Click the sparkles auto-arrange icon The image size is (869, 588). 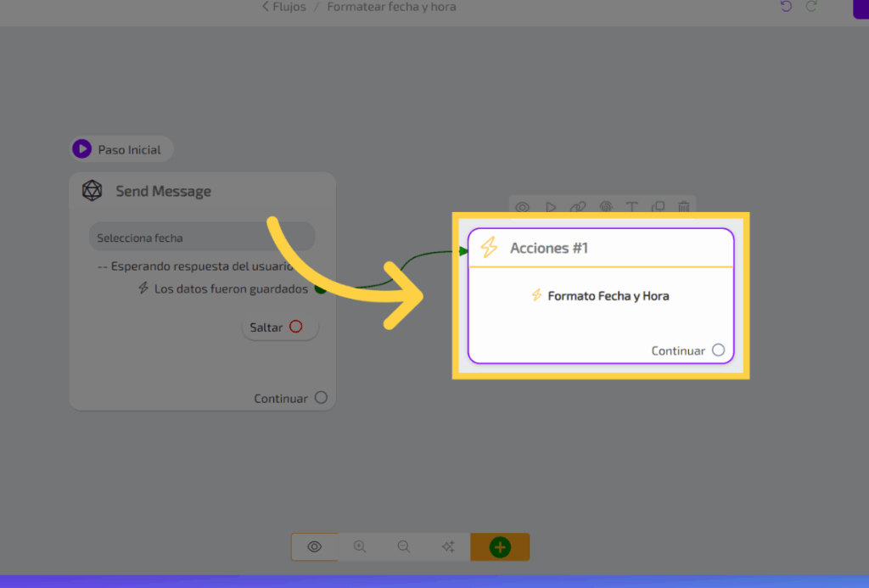[448, 547]
